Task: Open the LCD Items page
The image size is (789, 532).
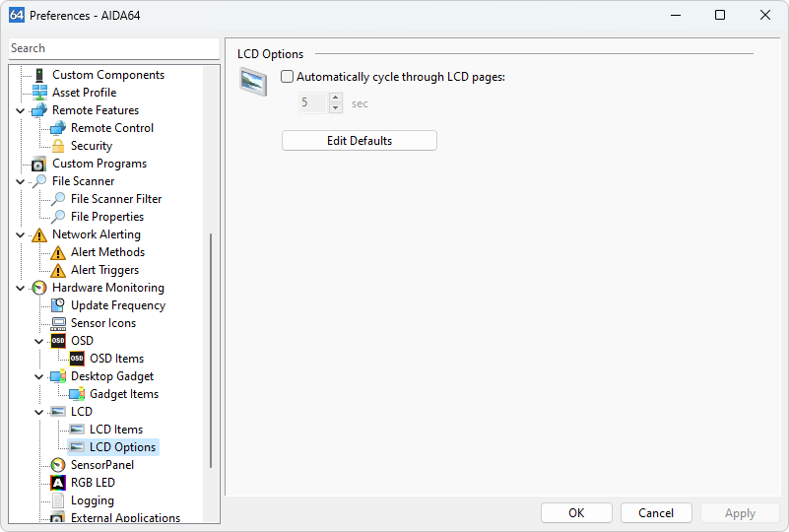Action: [x=115, y=430]
